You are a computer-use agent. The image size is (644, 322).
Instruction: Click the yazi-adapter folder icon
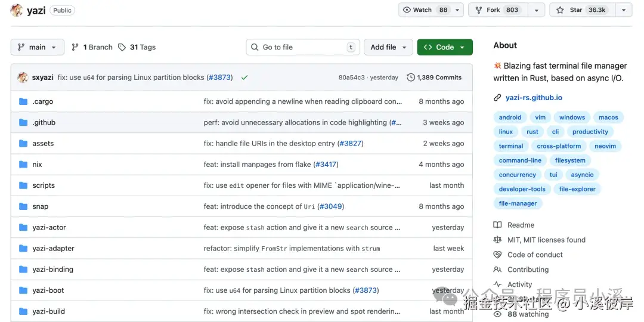(23, 248)
